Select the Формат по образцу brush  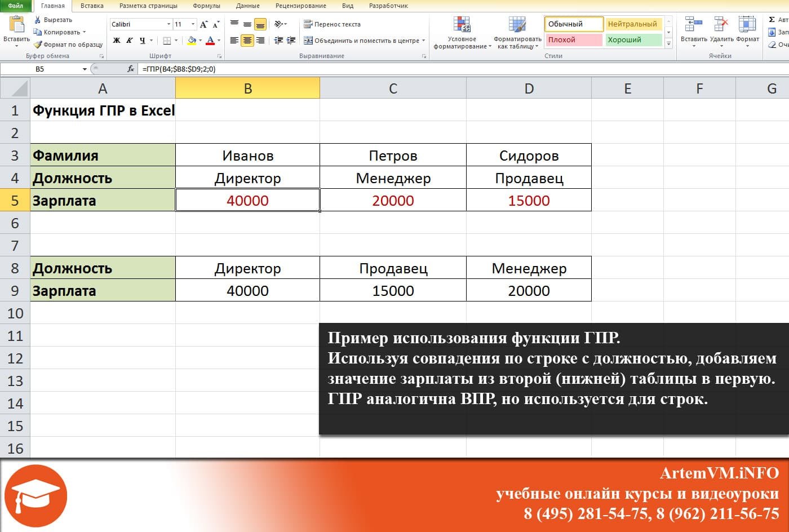pos(38,45)
